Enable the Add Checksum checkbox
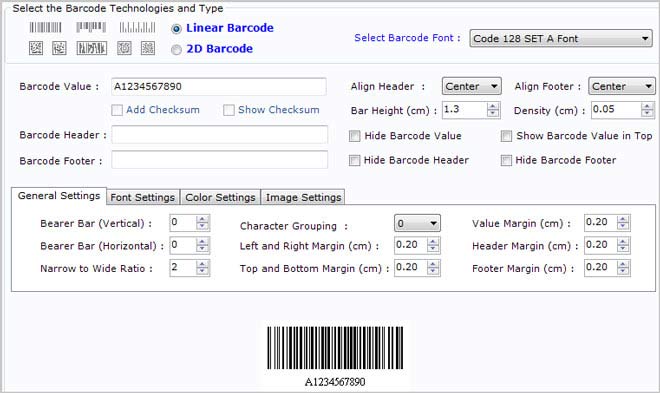This screenshot has width=660, height=393. [x=117, y=110]
